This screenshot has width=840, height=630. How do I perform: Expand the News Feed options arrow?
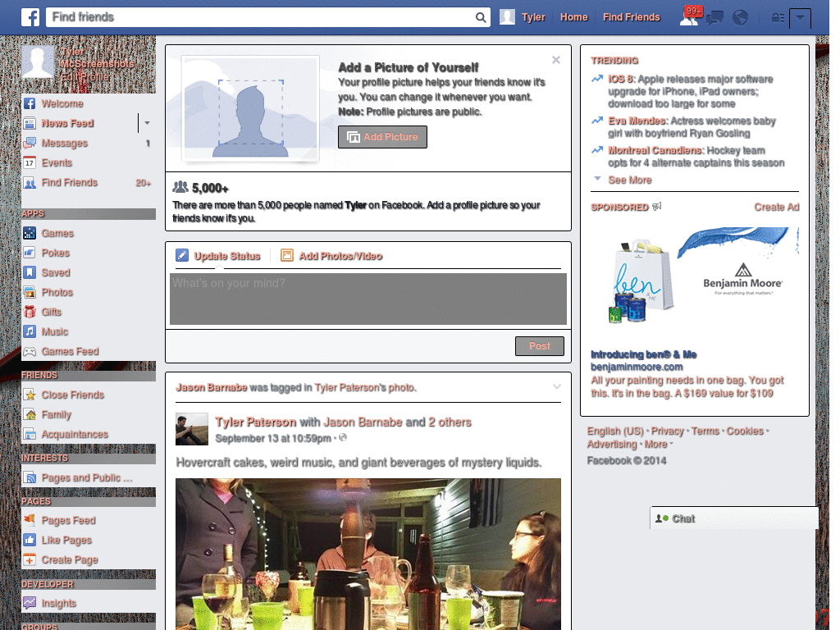146,123
